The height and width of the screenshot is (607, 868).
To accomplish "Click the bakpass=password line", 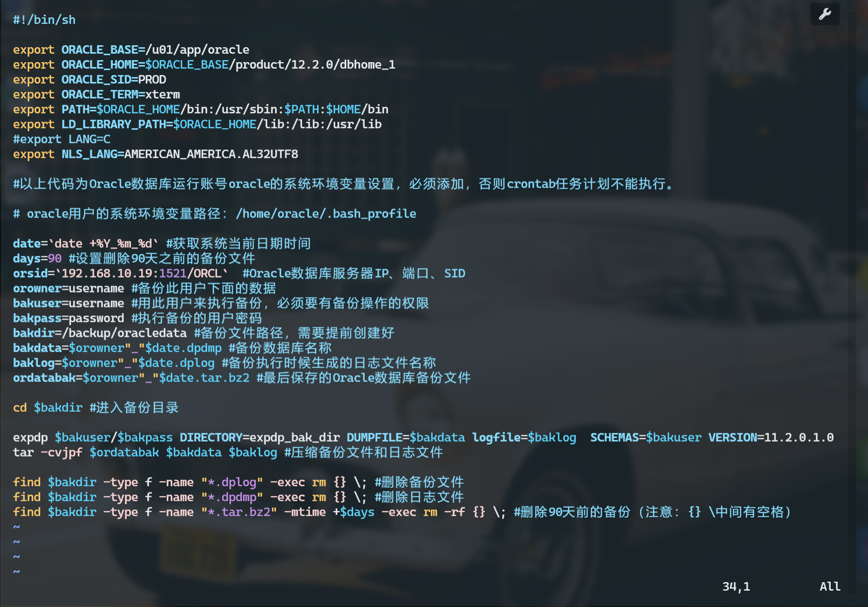I will 69,318.
